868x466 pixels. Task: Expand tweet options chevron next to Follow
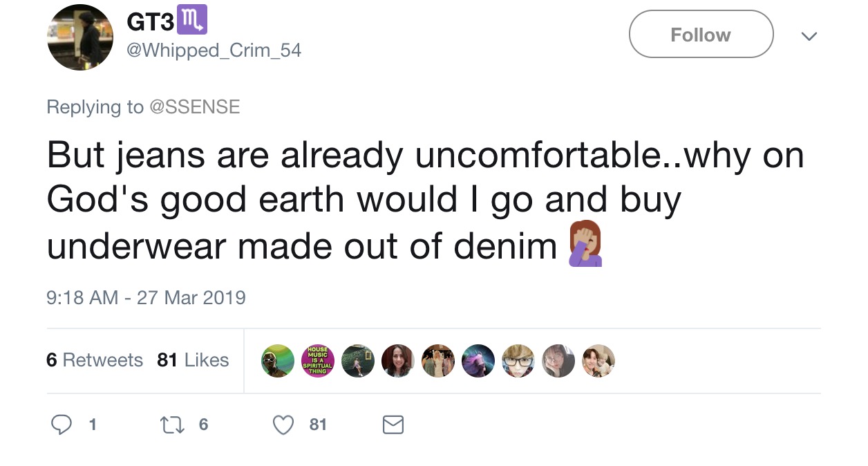point(809,35)
